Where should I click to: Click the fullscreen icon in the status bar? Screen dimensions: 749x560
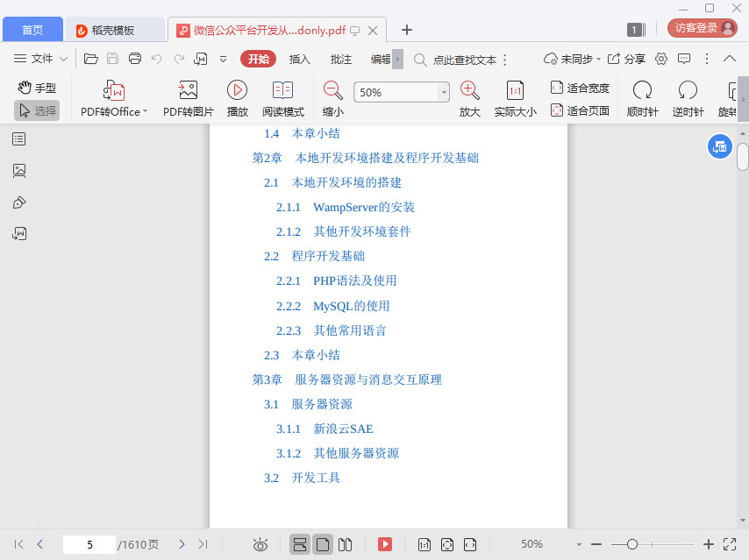pos(730,544)
